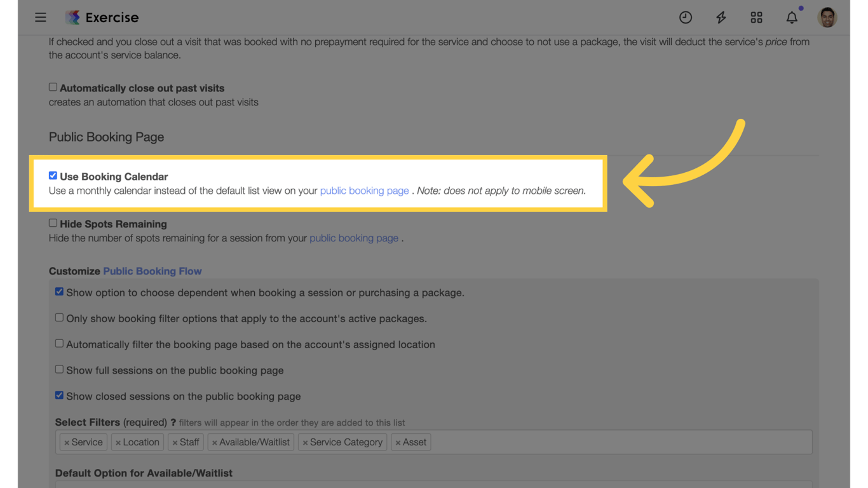868x488 pixels.
Task: Check Automatically close out past visits
Action: click(53, 86)
